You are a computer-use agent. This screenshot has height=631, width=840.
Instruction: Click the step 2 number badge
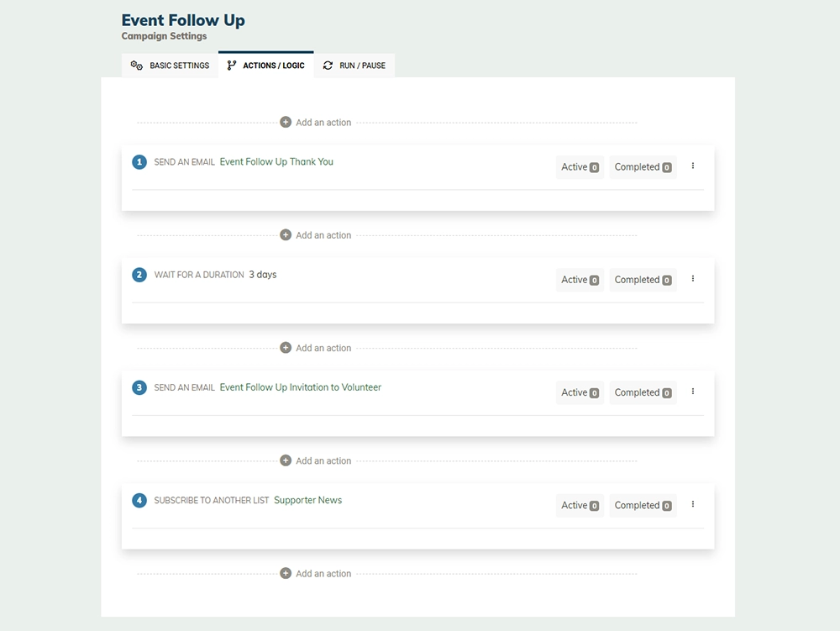(139, 275)
